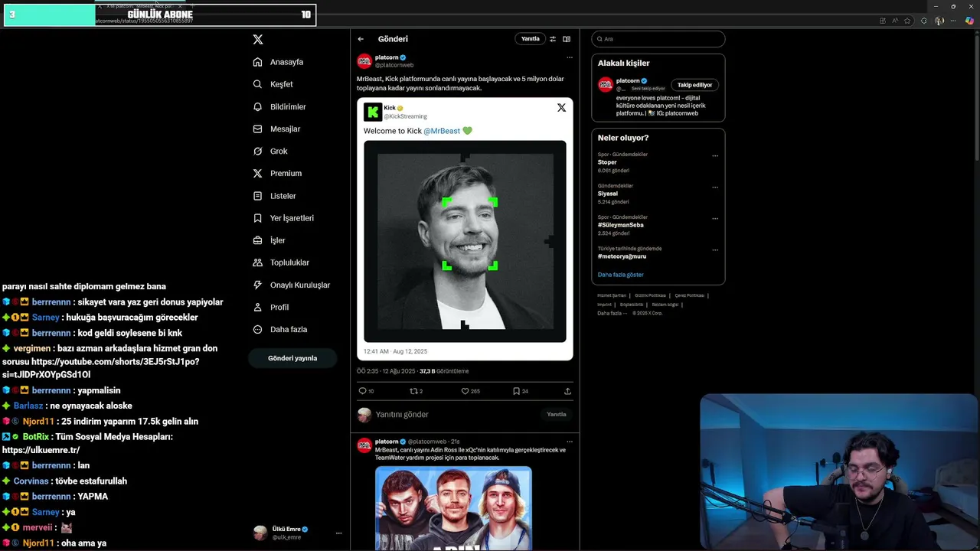
Task: Click the share icon under the post
Action: (x=567, y=391)
